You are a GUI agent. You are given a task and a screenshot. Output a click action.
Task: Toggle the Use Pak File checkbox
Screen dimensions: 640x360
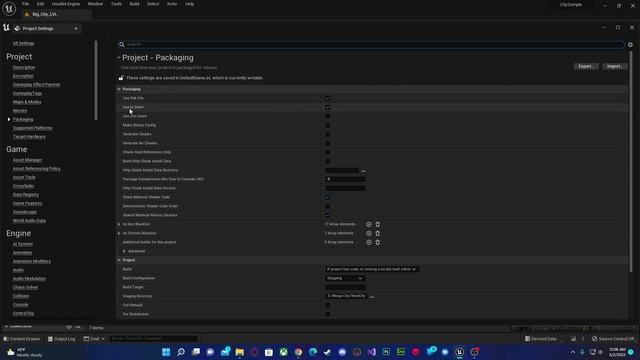327,98
